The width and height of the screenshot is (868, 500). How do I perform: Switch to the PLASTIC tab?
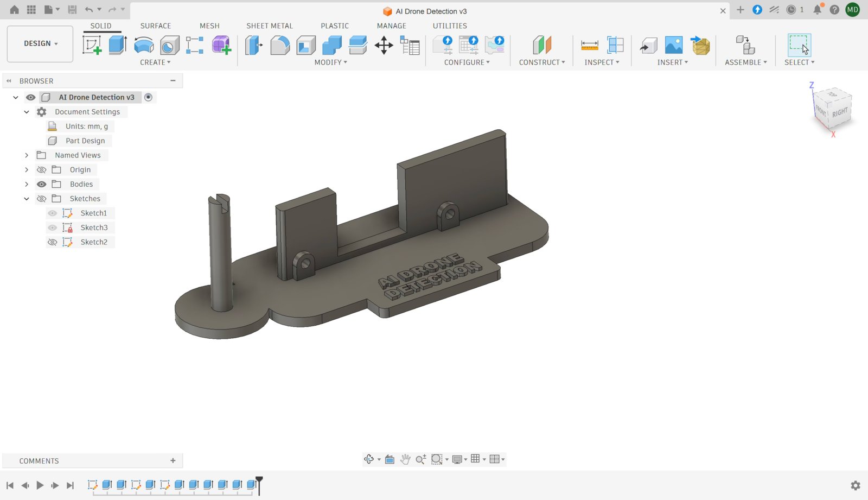[335, 26]
